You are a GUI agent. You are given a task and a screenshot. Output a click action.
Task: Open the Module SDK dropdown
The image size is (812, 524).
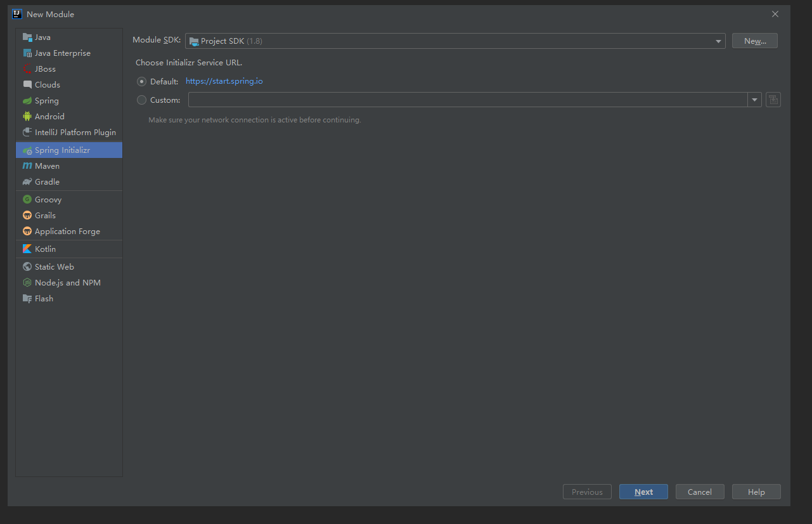click(x=455, y=41)
